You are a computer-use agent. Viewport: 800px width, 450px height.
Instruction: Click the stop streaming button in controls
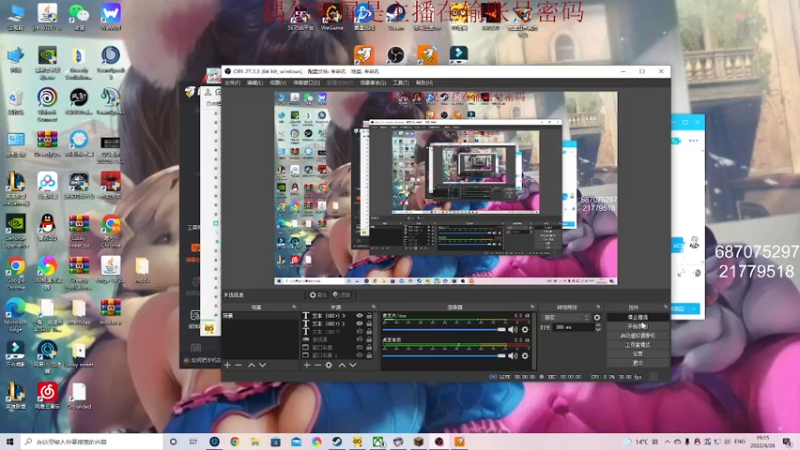pyautogui.click(x=638, y=317)
